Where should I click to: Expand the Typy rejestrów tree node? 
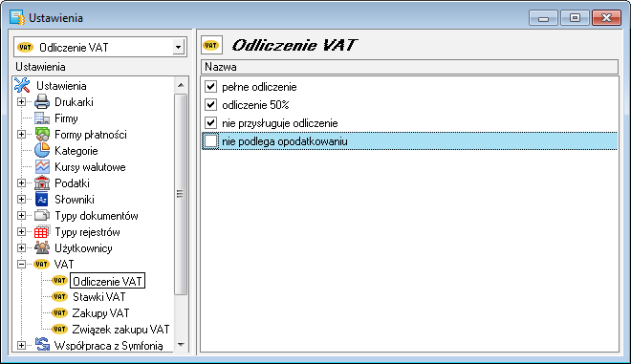[x=21, y=231]
